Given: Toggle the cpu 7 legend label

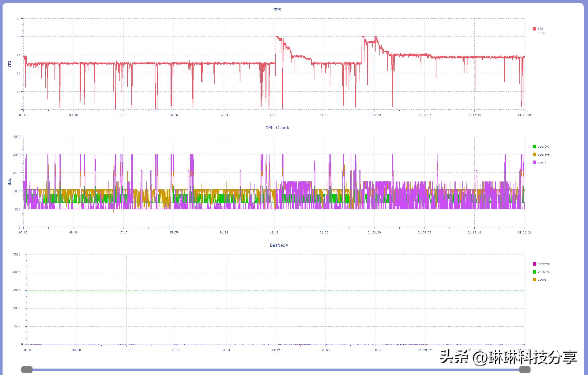Looking at the screenshot, I should coord(542,163).
